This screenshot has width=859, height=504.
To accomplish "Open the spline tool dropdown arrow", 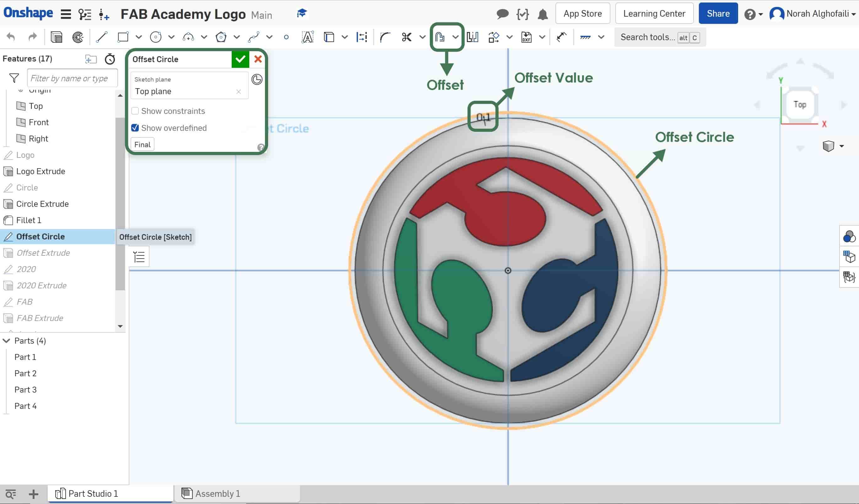I will 269,37.
